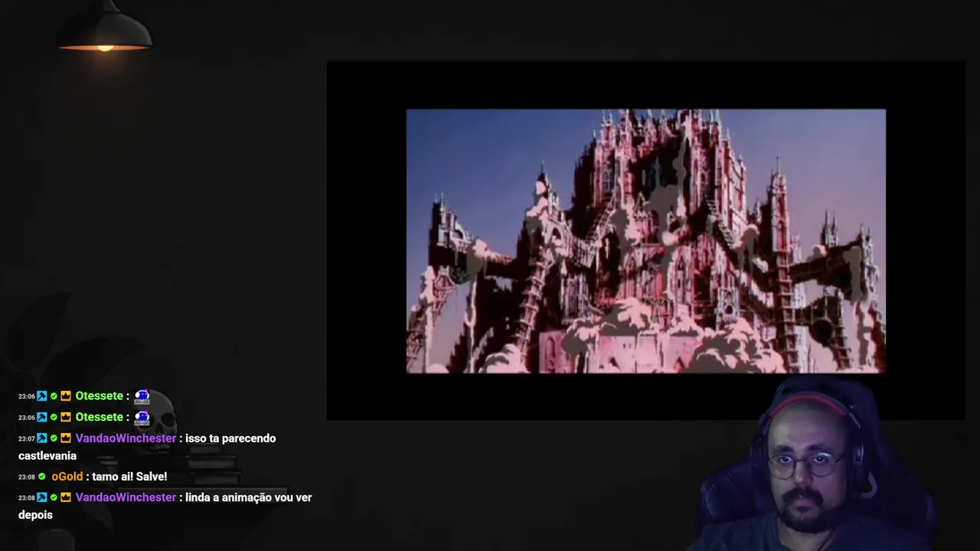Click the castle animation video frame
The height and width of the screenshot is (551, 980).
645,241
